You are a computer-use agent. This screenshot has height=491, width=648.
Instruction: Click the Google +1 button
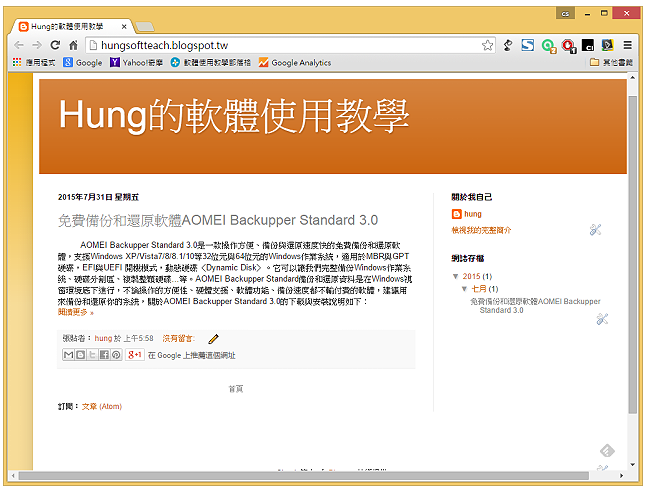pos(135,355)
